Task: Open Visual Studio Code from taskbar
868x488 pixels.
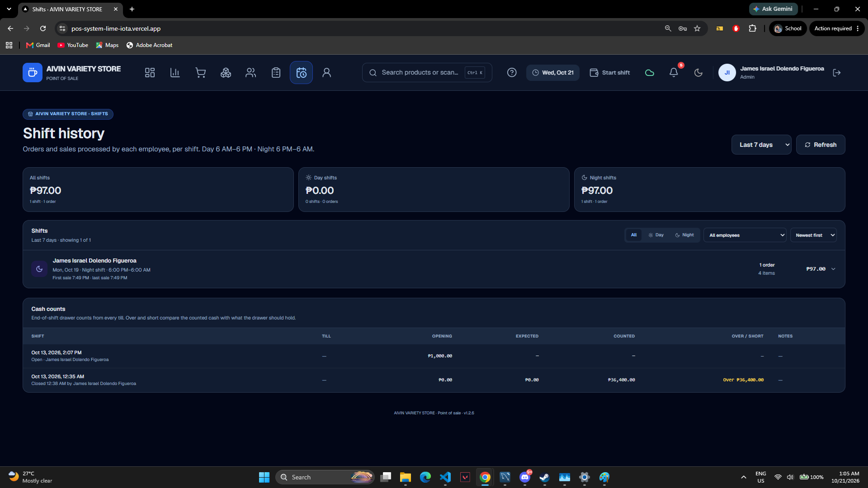Action: click(x=445, y=477)
